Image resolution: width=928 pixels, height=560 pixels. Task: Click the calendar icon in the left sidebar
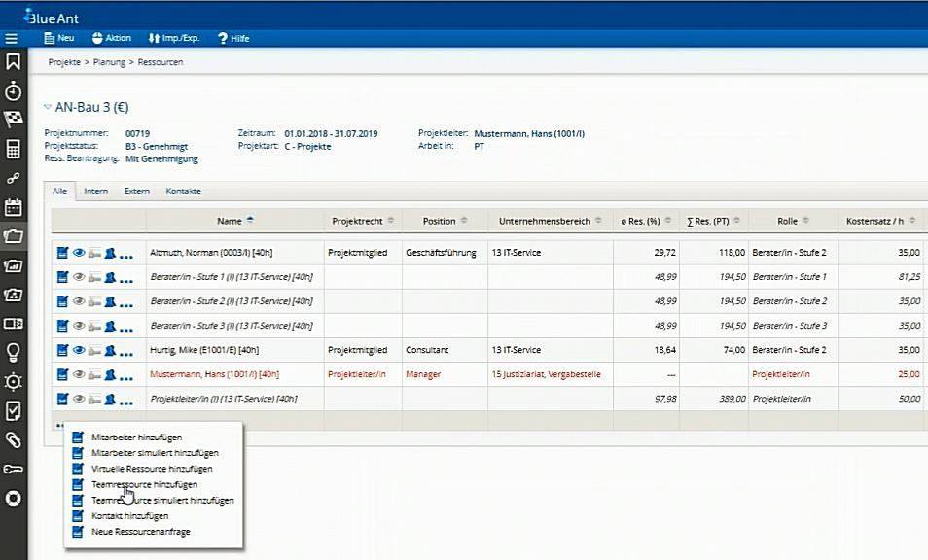(x=13, y=207)
